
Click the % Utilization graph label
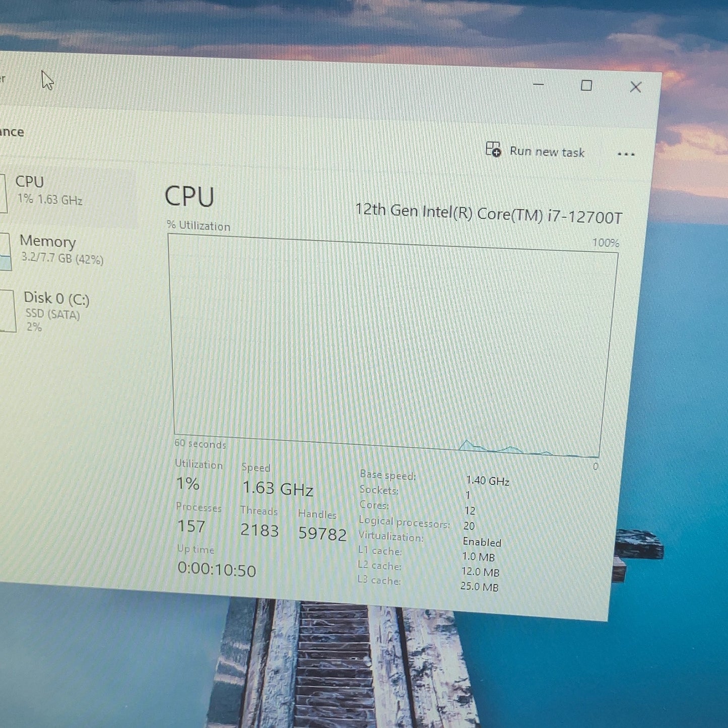coord(198,225)
